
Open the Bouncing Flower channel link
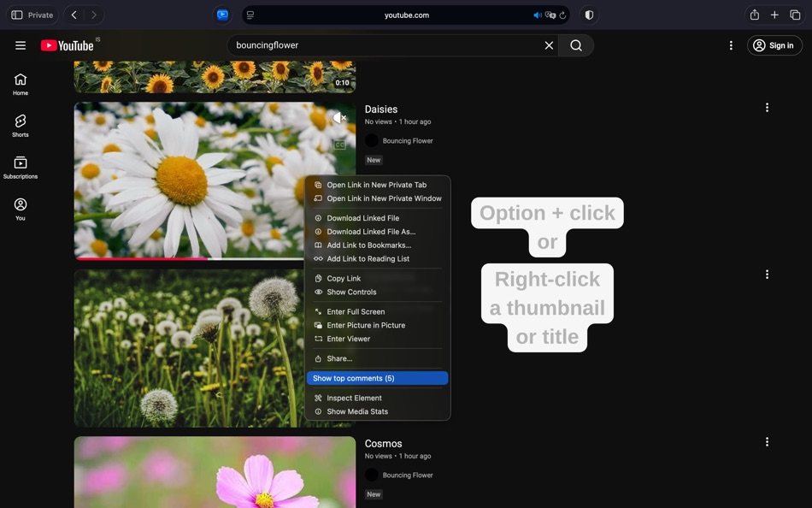point(410,140)
